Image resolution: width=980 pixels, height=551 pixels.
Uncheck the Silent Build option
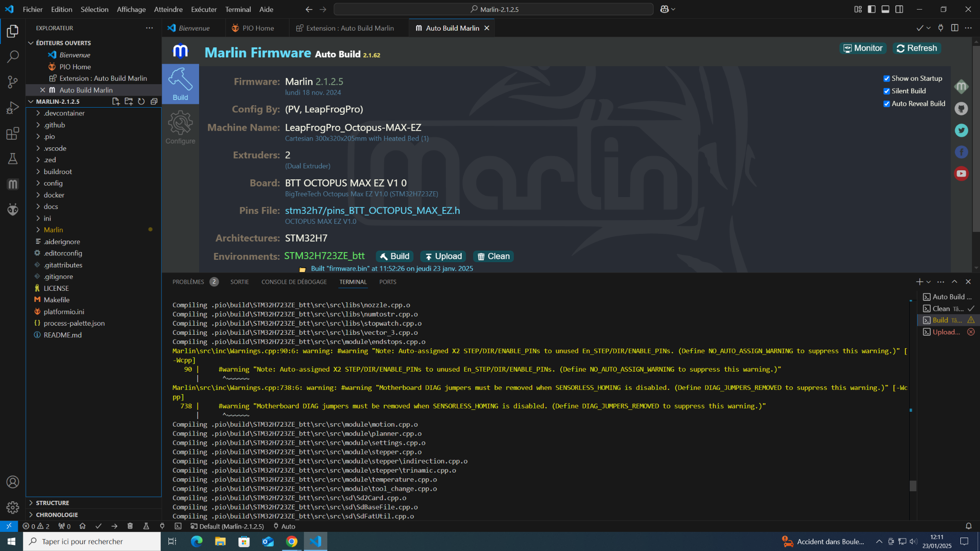886,91
